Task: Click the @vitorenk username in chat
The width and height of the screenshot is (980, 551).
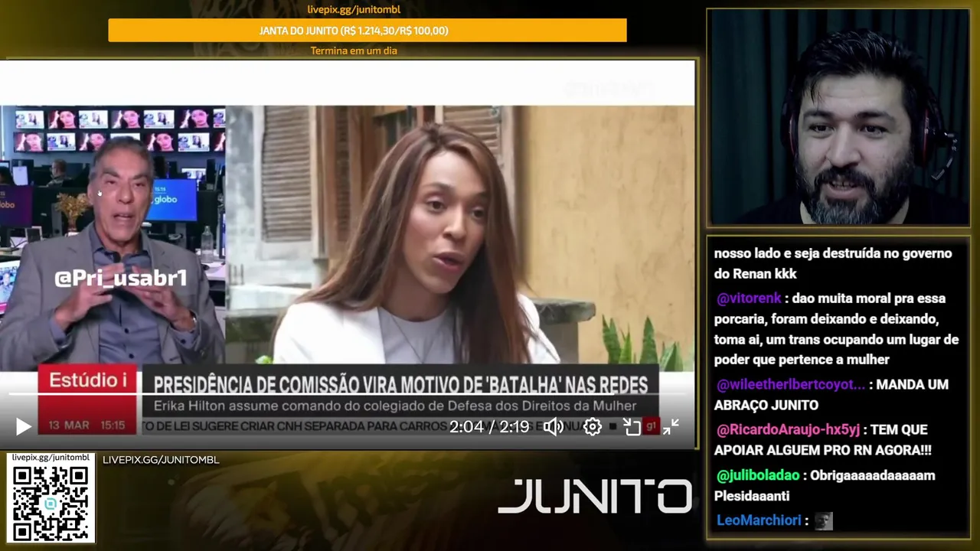Action: click(x=749, y=298)
